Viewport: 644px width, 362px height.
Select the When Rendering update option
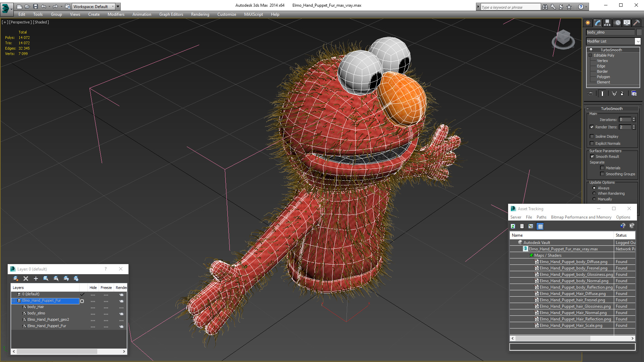pos(594,193)
